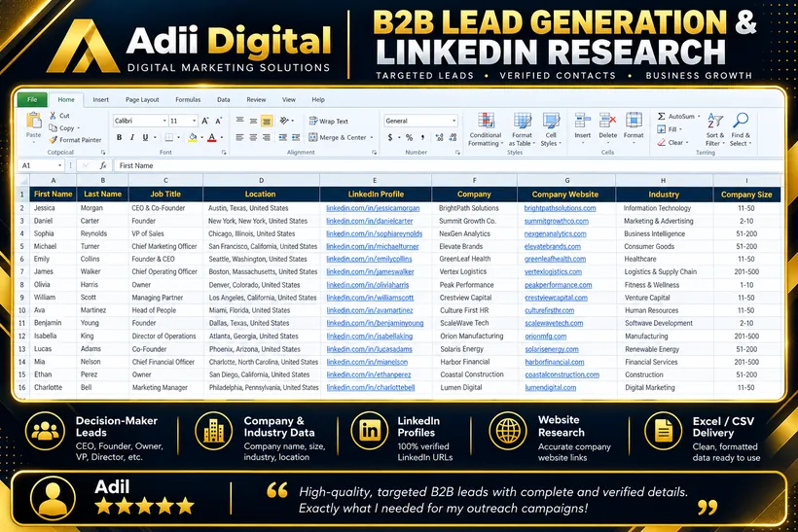Click the Borders icon

tap(169, 137)
